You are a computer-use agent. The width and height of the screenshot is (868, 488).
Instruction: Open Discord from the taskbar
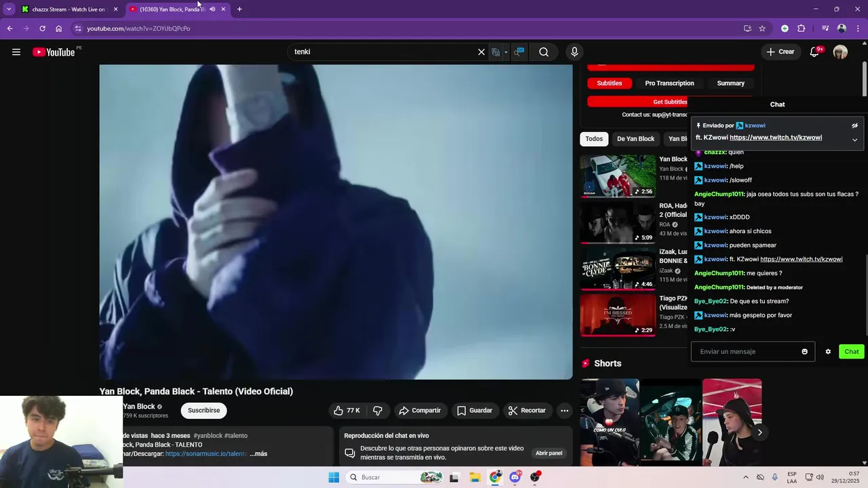pyautogui.click(x=515, y=477)
